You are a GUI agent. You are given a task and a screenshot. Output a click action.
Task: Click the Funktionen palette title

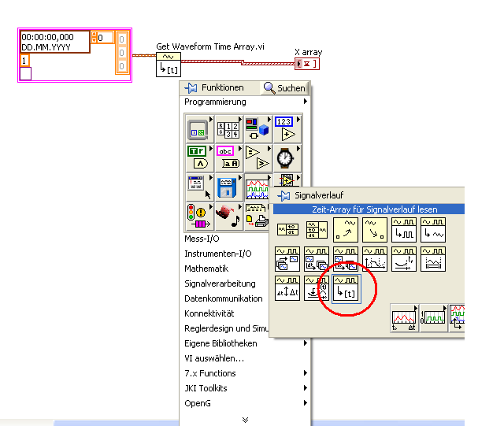(222, 87)
